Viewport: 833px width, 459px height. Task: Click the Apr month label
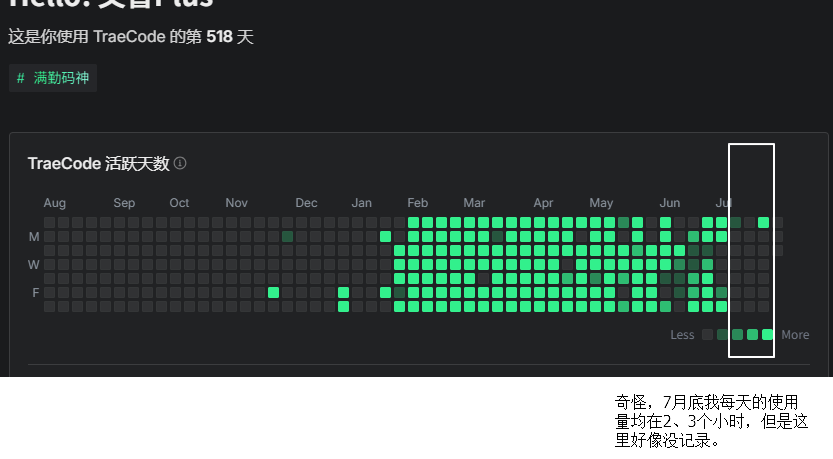pyautogui.click(x=543, y=203)
